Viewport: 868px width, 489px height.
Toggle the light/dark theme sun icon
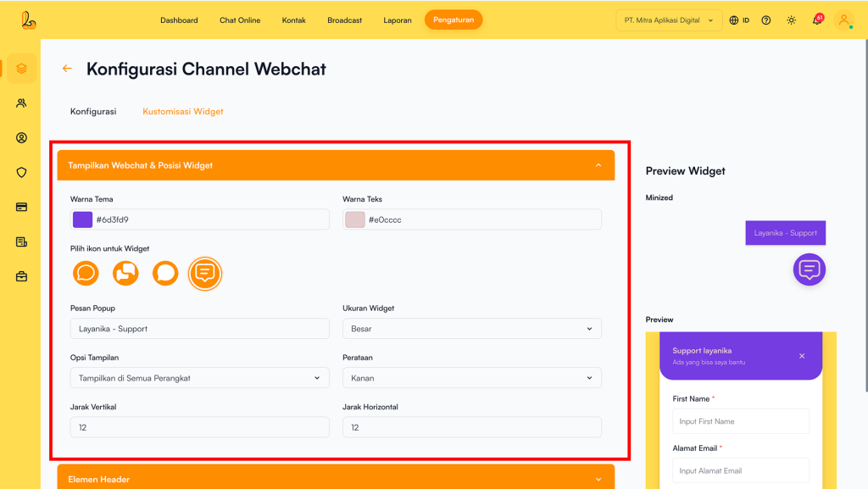[791, 20]
